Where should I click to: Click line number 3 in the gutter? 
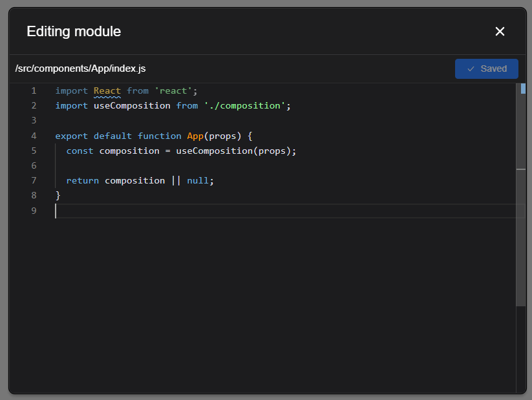pos(34,120)
